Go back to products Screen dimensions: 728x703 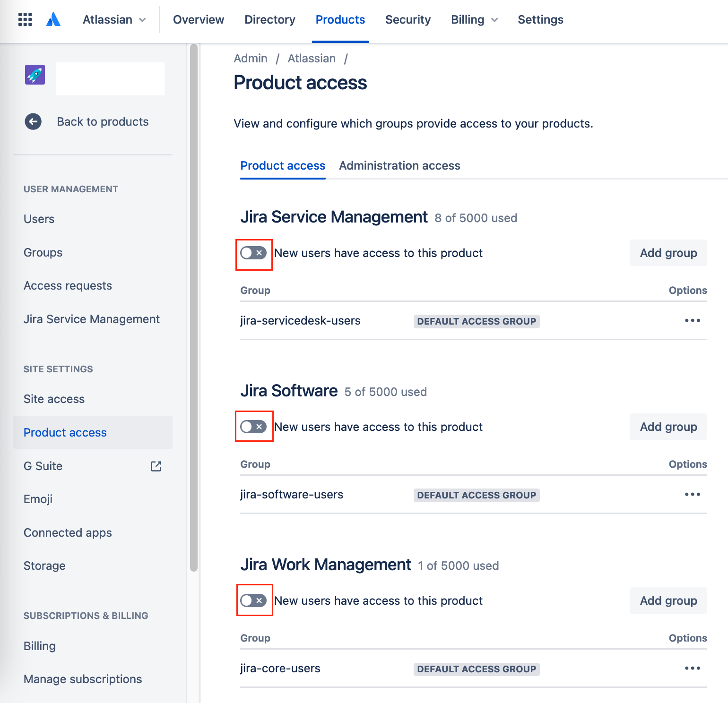pos(103,121)
